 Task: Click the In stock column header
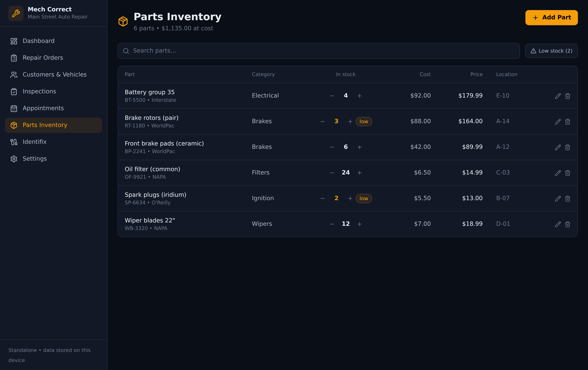coord(345,74)
